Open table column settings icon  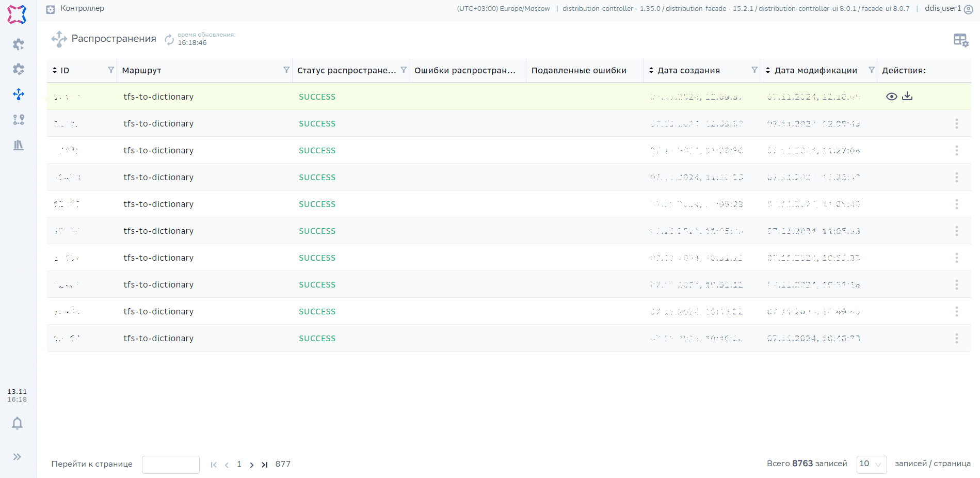point(960,40)
